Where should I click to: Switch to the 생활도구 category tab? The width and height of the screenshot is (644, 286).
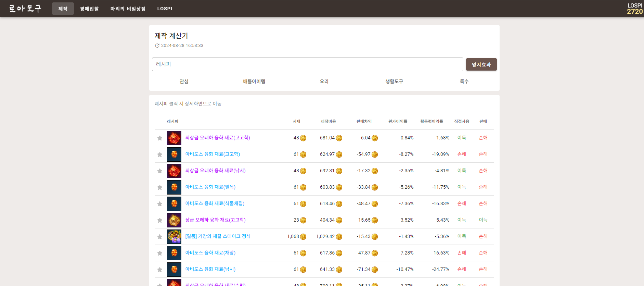394,81
